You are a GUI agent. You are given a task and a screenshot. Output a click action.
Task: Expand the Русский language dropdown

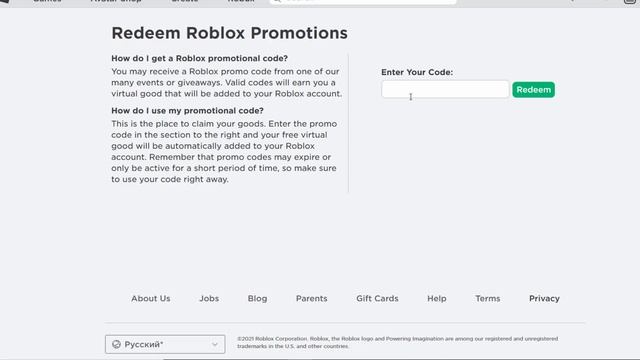(165, 344)
